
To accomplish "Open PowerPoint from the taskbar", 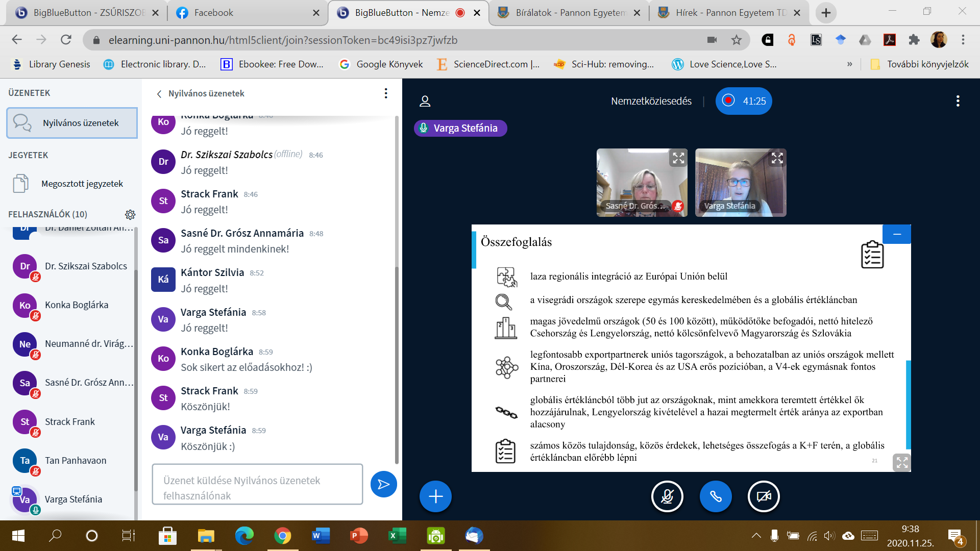I will 359,536.
